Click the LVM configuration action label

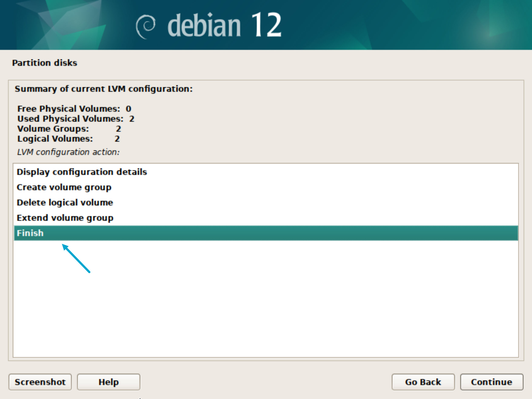(68, 152)
